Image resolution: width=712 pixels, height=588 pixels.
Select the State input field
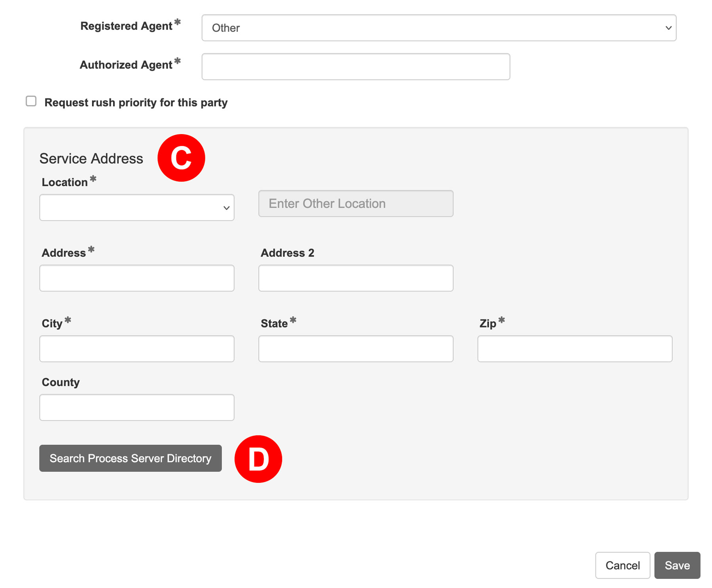tap(356, 349)
